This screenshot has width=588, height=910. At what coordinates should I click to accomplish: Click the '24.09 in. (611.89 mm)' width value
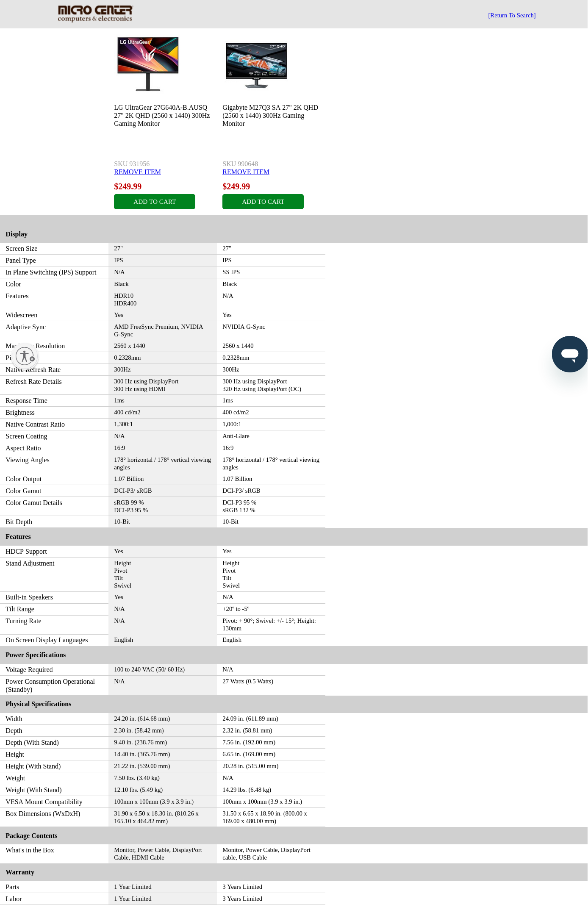click(x=250, y=719)
